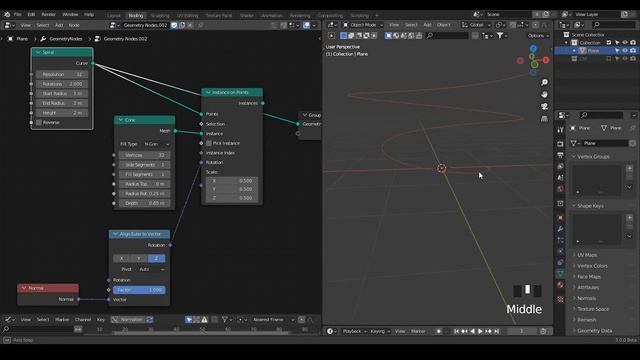
Task: Click the Spiral node Rotations field
Action: tap(62, 84)
